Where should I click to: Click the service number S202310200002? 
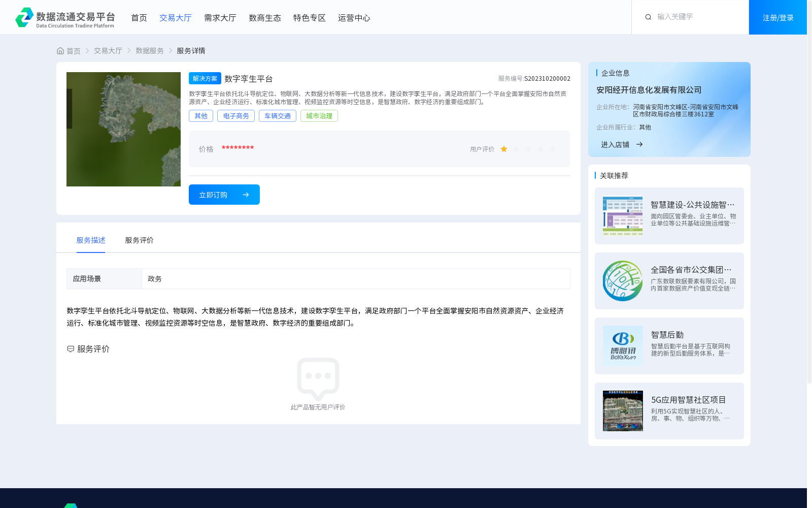[547, 79]
